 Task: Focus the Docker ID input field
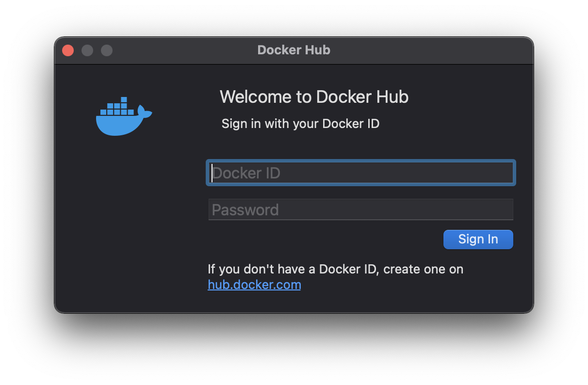361,173
